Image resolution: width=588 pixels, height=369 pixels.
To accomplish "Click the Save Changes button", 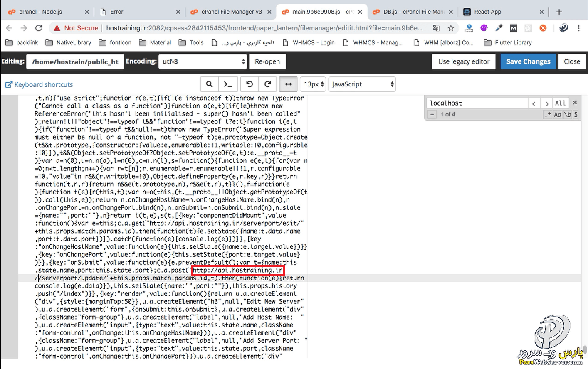I will (x=528, y=61).
